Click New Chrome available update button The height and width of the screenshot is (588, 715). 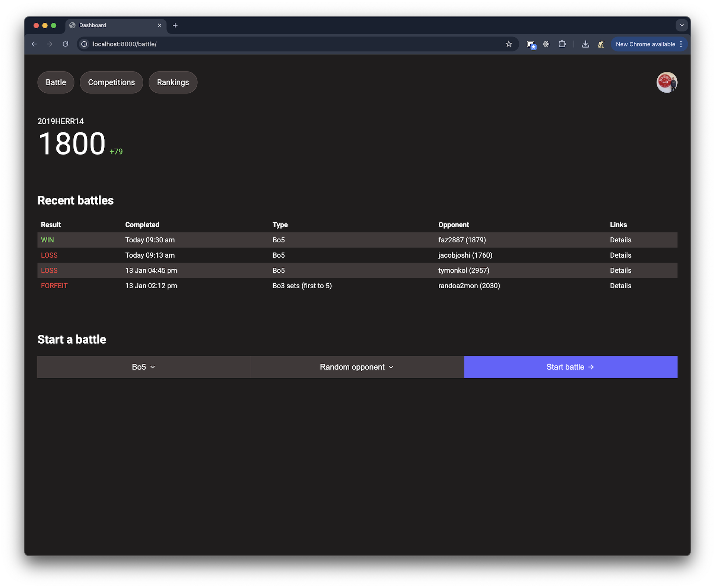click(645, 44)
